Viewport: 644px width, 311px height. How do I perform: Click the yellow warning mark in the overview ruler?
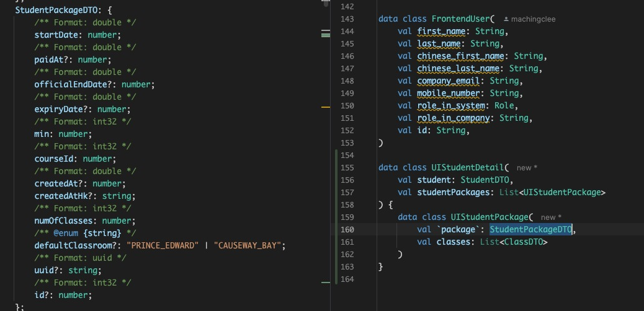pos(326,107)
